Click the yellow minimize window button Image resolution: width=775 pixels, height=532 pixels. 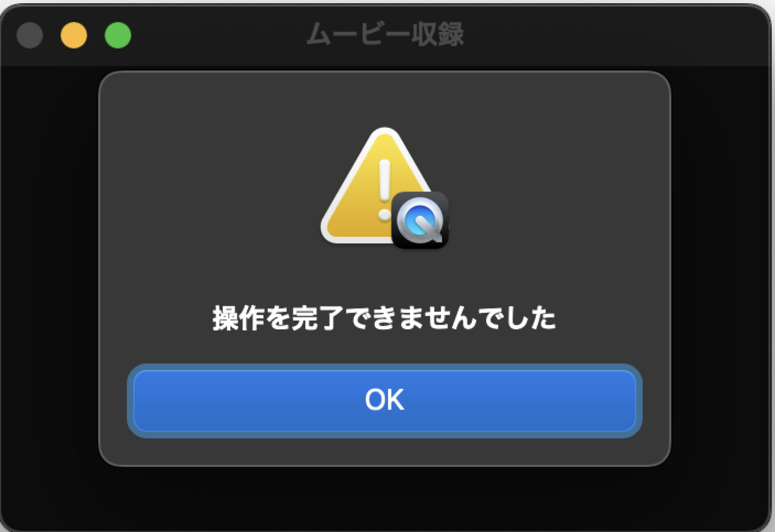click(74, 35)
